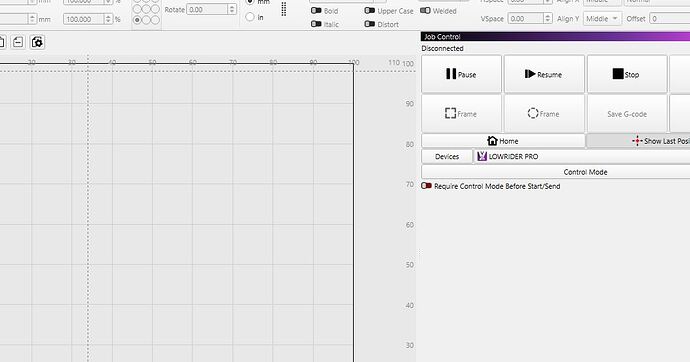690x362 pixels.
Task: Click the Save G-code button
Action: coord(627,113)
